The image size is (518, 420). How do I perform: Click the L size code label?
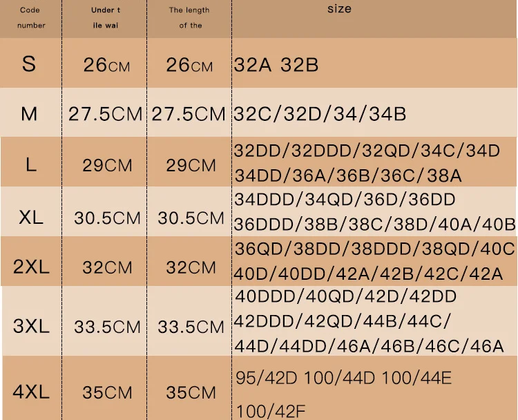[30, 164]
